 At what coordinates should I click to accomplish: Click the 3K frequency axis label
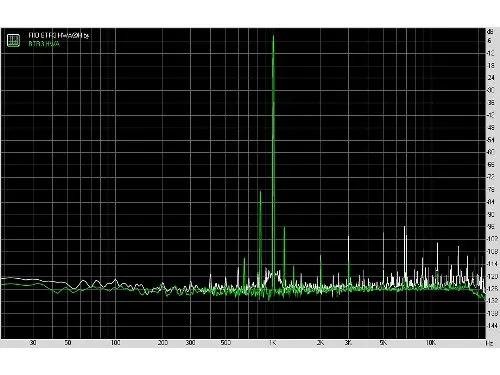[x=348, y=343]
